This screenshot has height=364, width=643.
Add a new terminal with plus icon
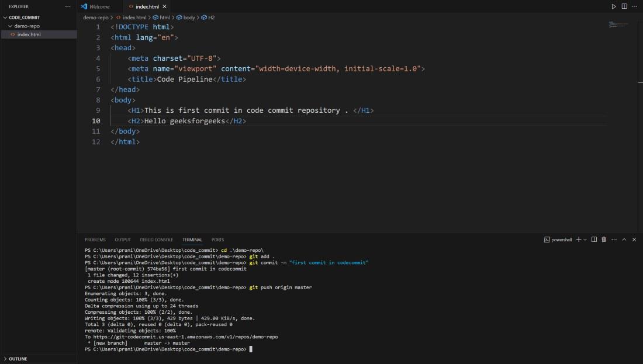tap(578, 240)
